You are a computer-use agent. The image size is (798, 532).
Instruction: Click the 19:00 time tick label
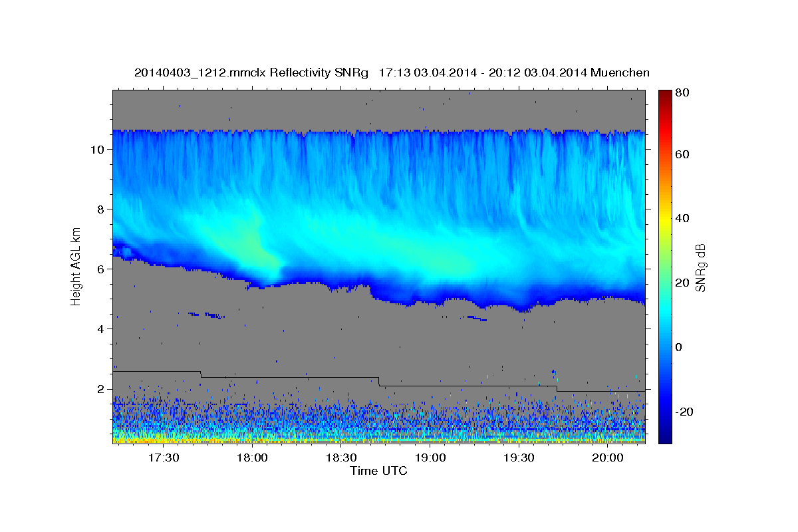pyautogui.click(x=430, y=458)
